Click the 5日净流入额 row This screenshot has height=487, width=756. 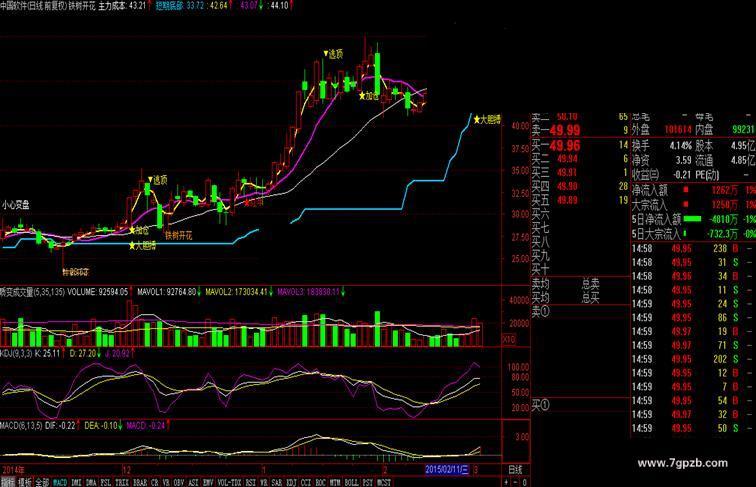point(693,219)
